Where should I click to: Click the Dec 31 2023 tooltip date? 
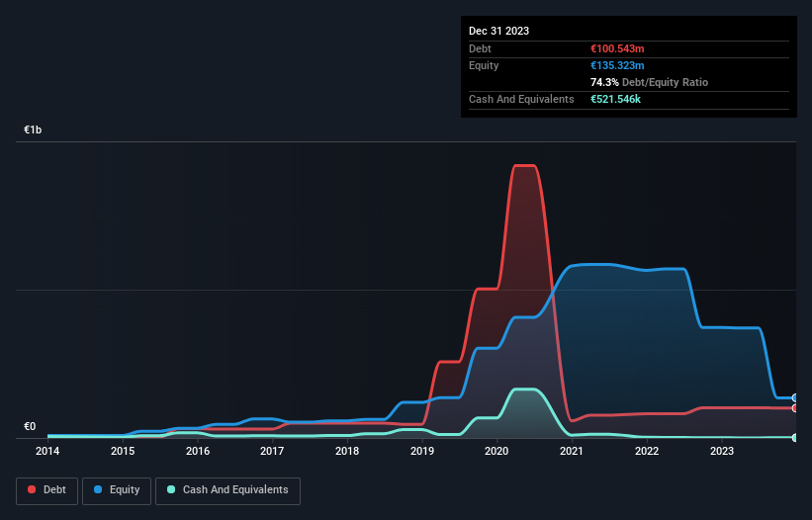(x=498, y=31)
